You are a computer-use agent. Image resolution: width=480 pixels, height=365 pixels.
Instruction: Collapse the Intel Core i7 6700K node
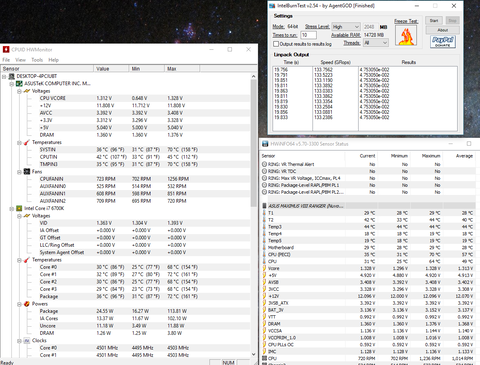coord(12,209)
